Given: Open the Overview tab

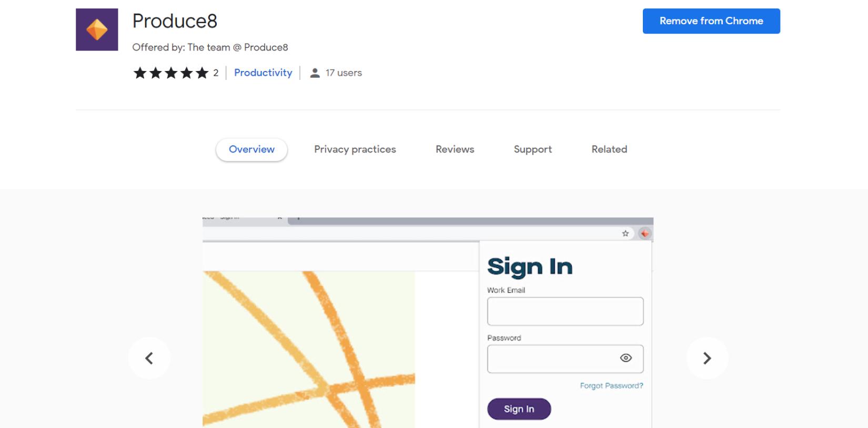Looking at the screenshot, I should tap(251, 149).
